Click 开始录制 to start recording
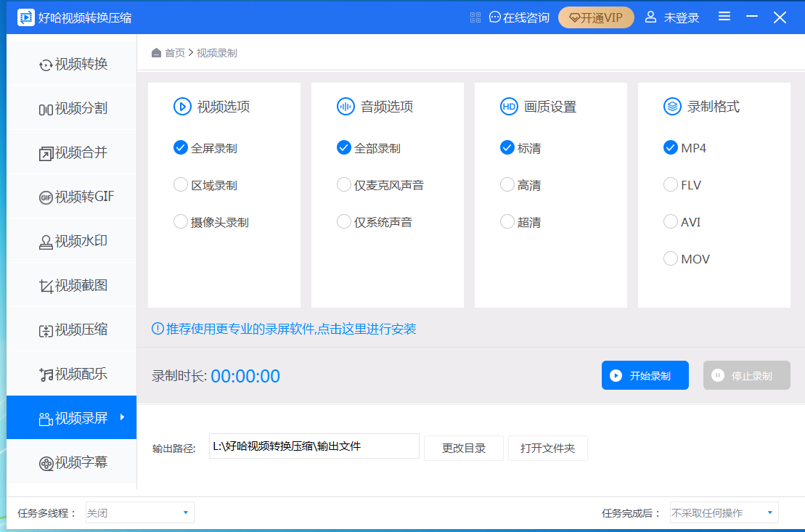 pyautogui.click(x=645, y=375)
